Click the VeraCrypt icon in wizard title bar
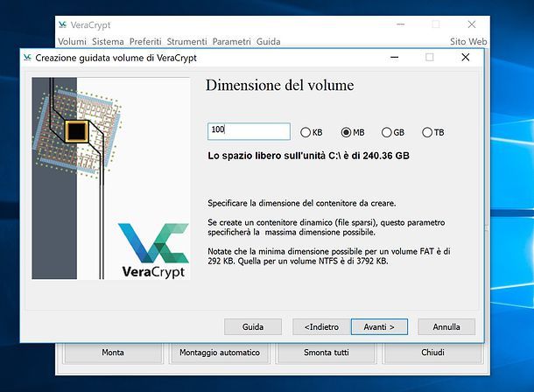 click(28, 58)
